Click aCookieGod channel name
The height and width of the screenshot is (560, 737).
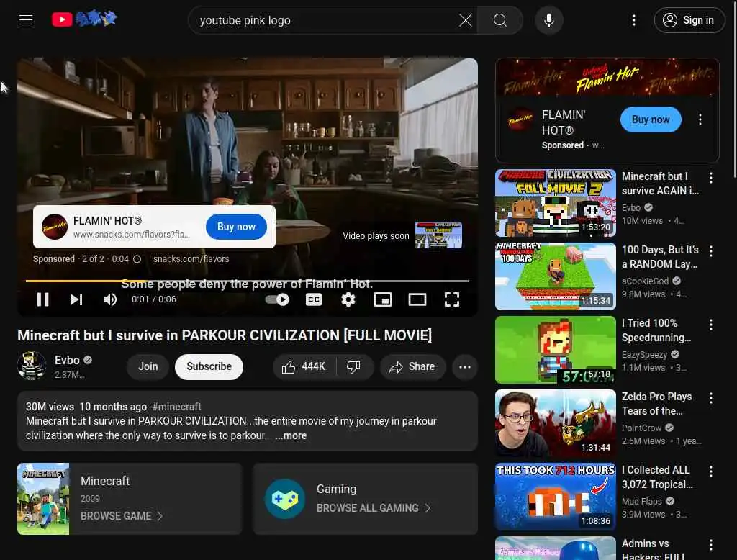(645, 281)
